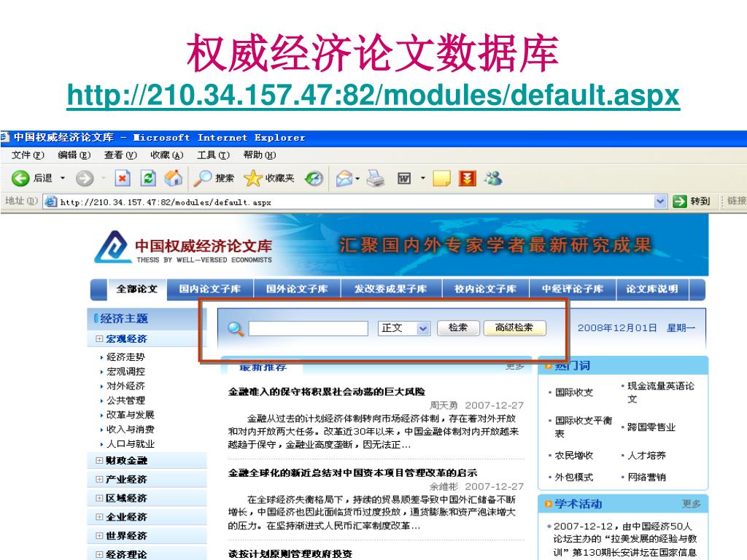Open Favorites with star icon
The width and height of the screenshot is (747, 560).
(x=253, y=179)
